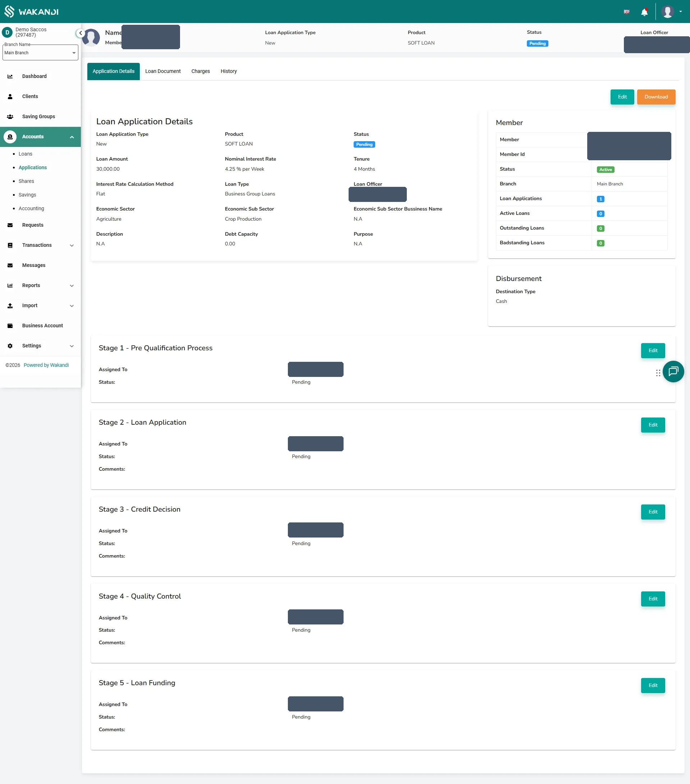Click the Requests envelope icon
The width and height of the screenshot is (690, 784).
coord(10,225)
